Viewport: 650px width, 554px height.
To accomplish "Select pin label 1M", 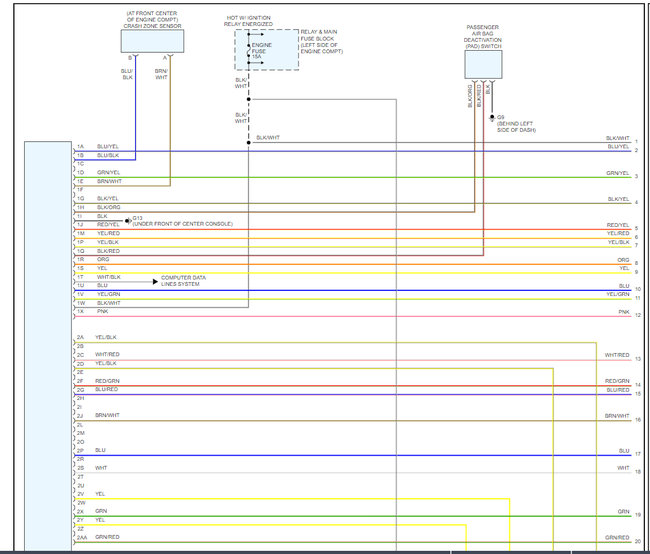I will 80,233.
